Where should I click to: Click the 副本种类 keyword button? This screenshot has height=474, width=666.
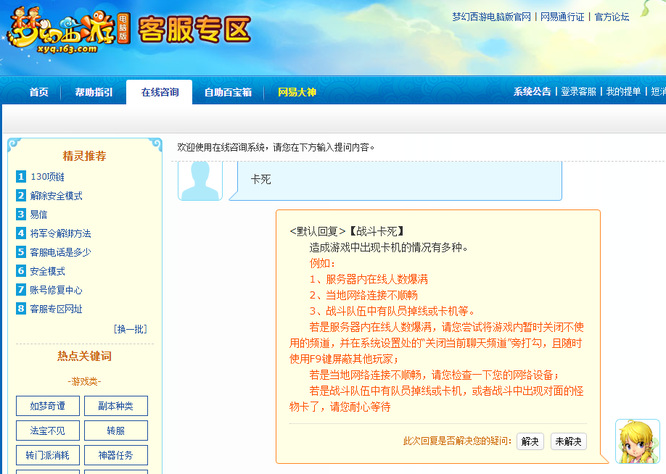click(x=116, y=406)
